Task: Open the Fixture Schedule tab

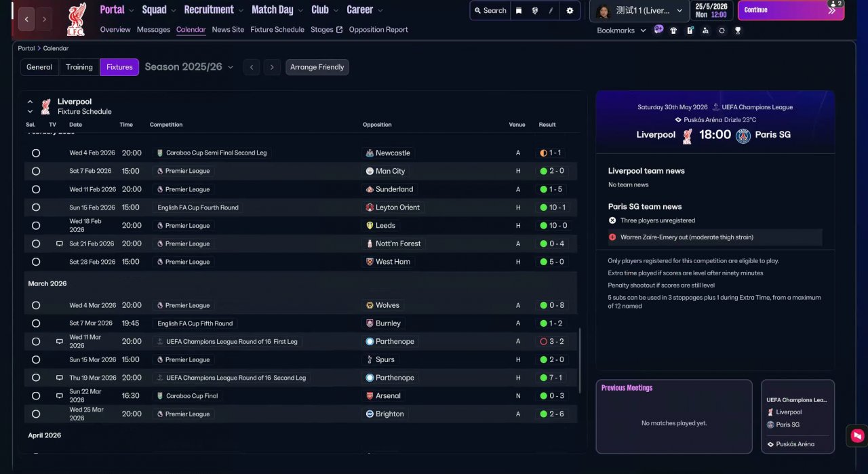Action: pos(277,30)
